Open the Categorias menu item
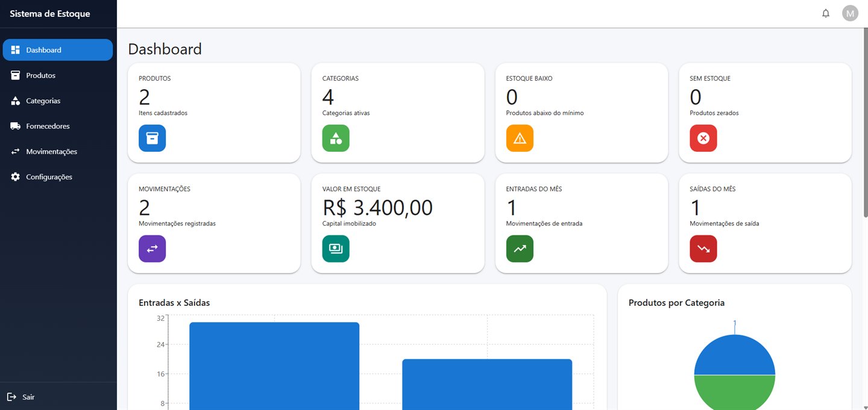Image resolution: width=868 pixels, height=410 pixels. click(x=58, y=101)
